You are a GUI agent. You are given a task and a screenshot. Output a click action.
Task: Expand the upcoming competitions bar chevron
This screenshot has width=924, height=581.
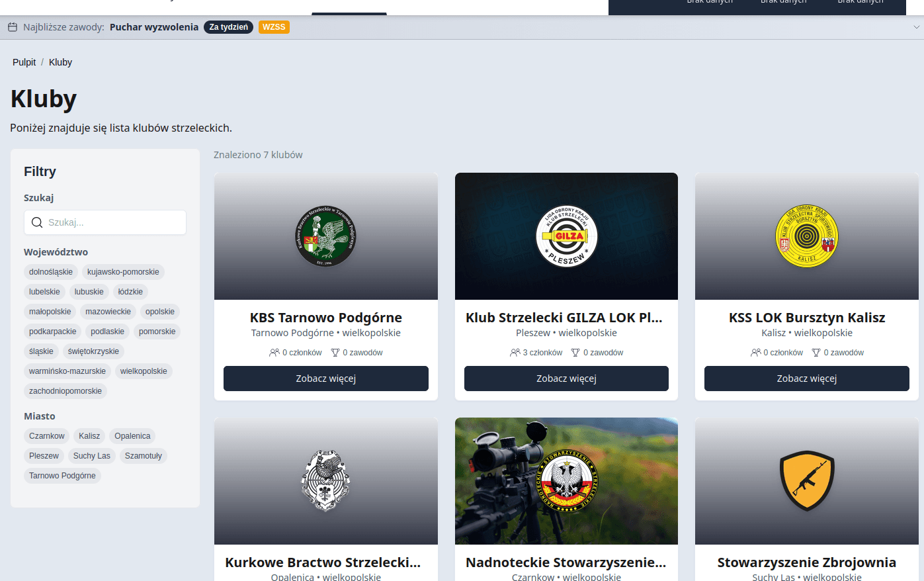click(x=916, y=27)
